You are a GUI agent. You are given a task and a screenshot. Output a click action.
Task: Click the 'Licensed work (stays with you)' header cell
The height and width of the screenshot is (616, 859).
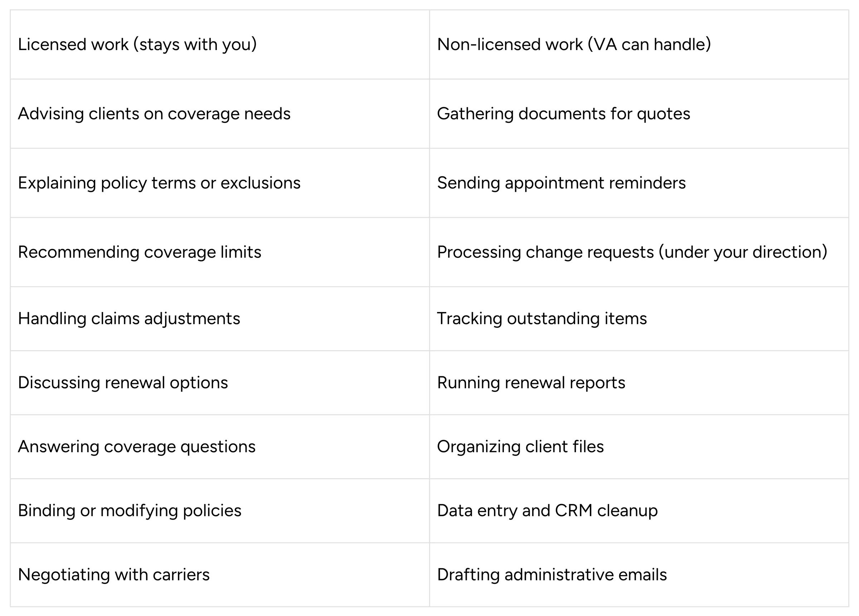tap(220, 44)
